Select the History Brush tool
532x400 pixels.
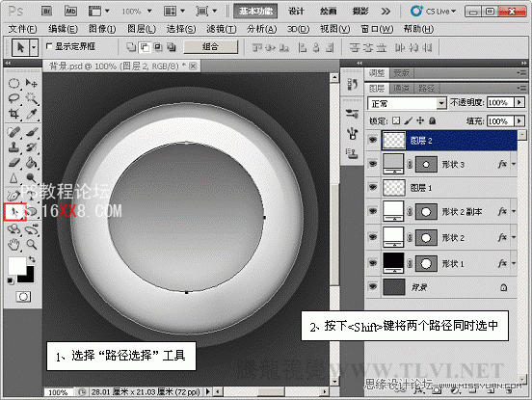pos(32,147)
